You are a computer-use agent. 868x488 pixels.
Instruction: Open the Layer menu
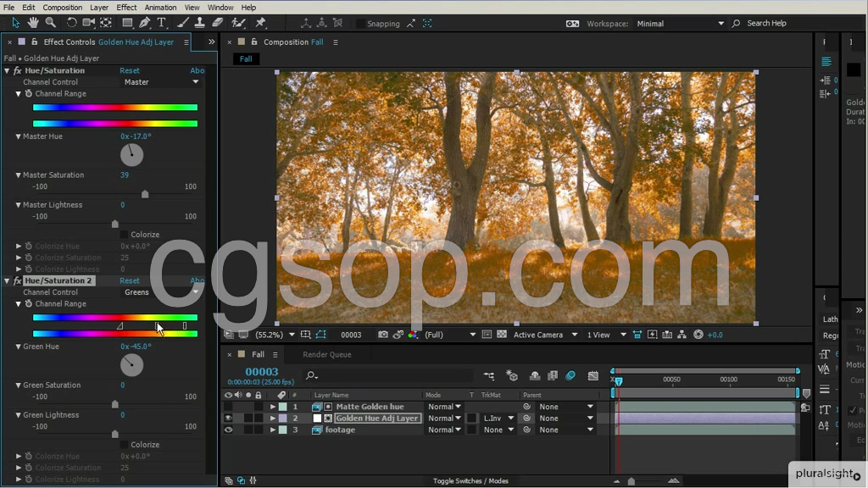pyautogui.click(x=99, y=7)
